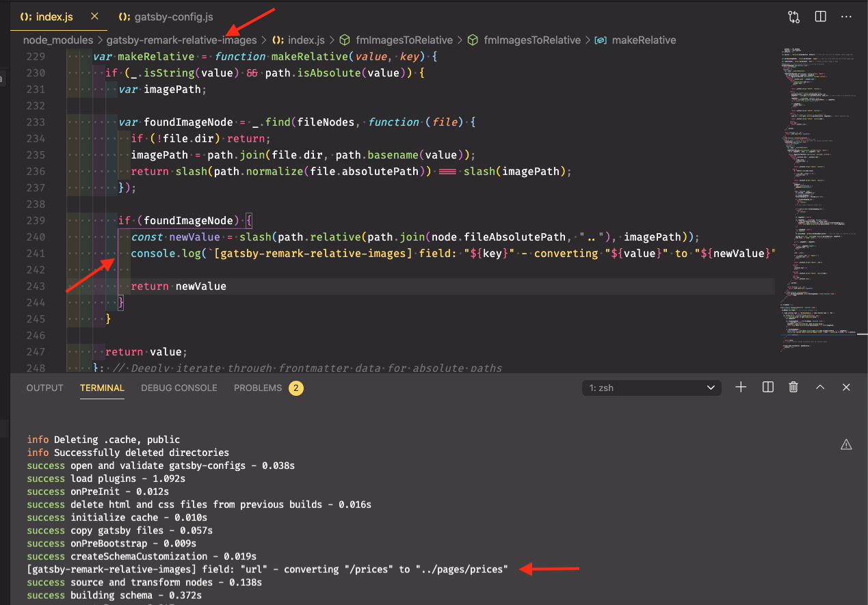
Task: Kill the terminal using the trash icon
Action: point(793,387)
